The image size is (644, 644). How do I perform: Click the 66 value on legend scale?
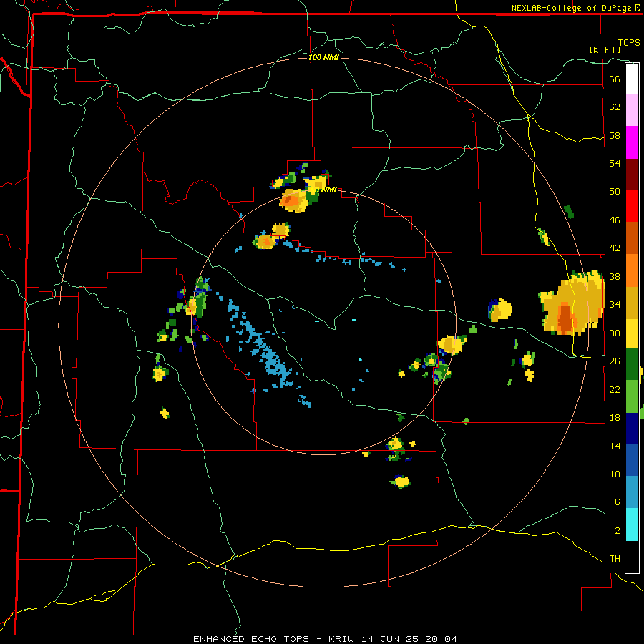click(615, 79)
